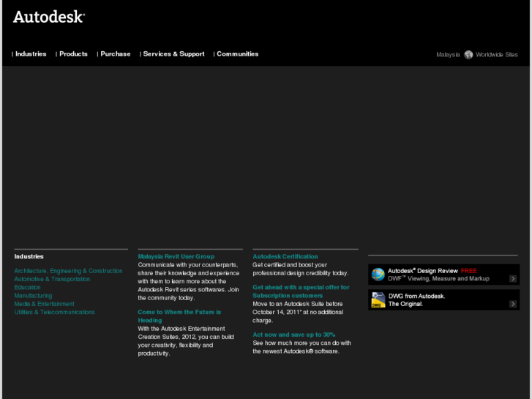This screenshot has height=399, width=532.
Task: Open the Industries menu
Action: (31, 54)
